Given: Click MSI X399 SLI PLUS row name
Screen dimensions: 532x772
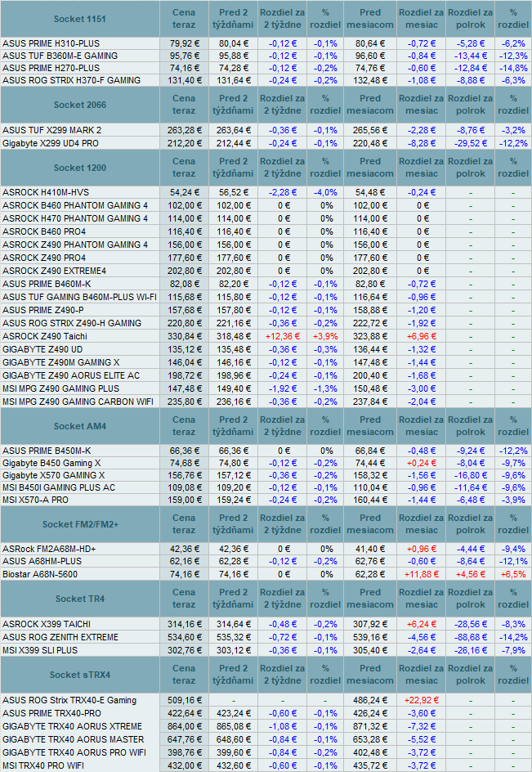Looking at the screenshot, I should point(40,650).
